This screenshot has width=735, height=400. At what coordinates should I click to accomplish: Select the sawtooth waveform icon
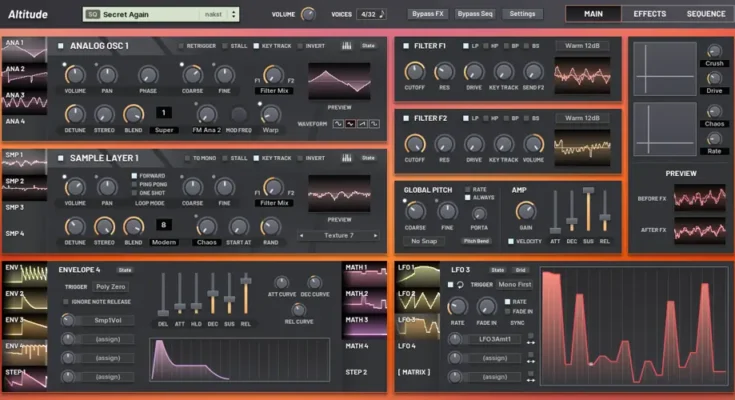pyautogui.click(x=362, y=124)
